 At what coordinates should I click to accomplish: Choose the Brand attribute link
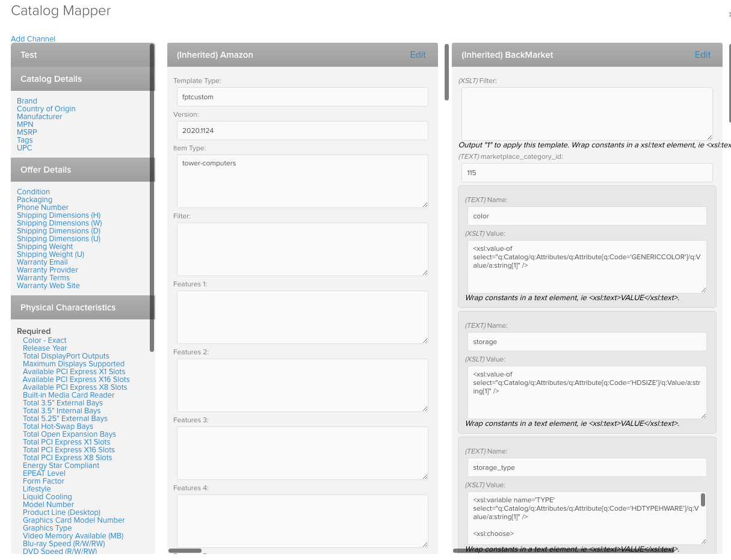tap(27, 101)
